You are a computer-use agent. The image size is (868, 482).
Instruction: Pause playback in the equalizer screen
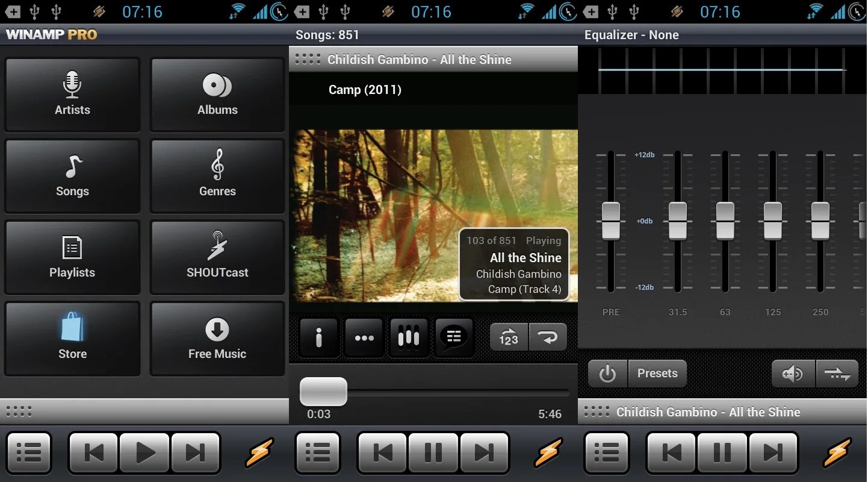pyautogui.click(x=723, y=452)
